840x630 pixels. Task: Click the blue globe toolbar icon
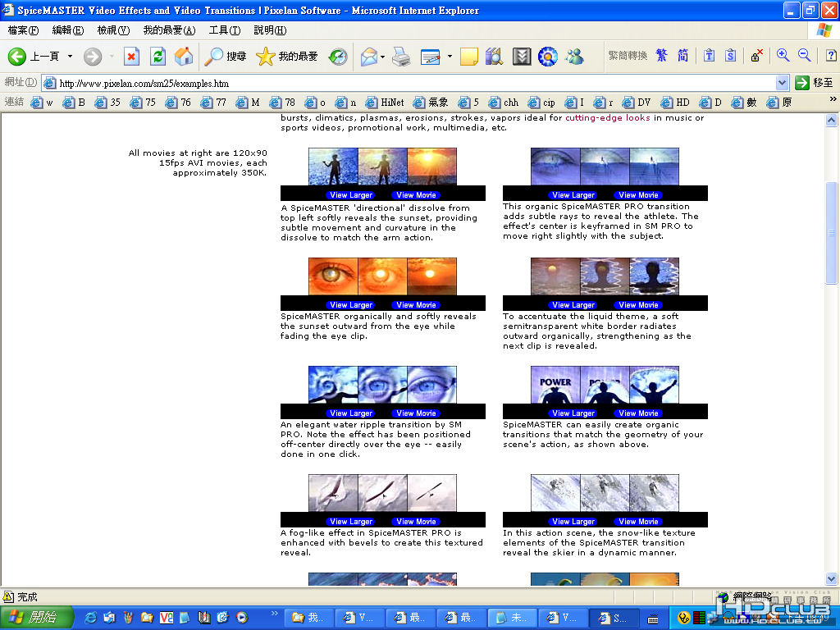[547, 57]
